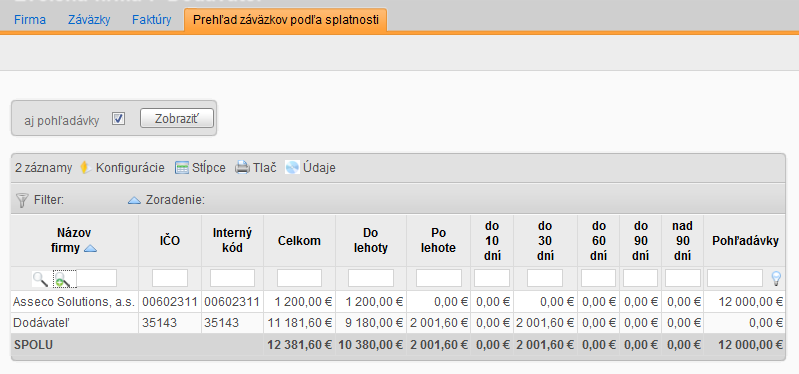Sort by Do lehoty column header
The image size is (799, 374).
click(x=370, y=241)
